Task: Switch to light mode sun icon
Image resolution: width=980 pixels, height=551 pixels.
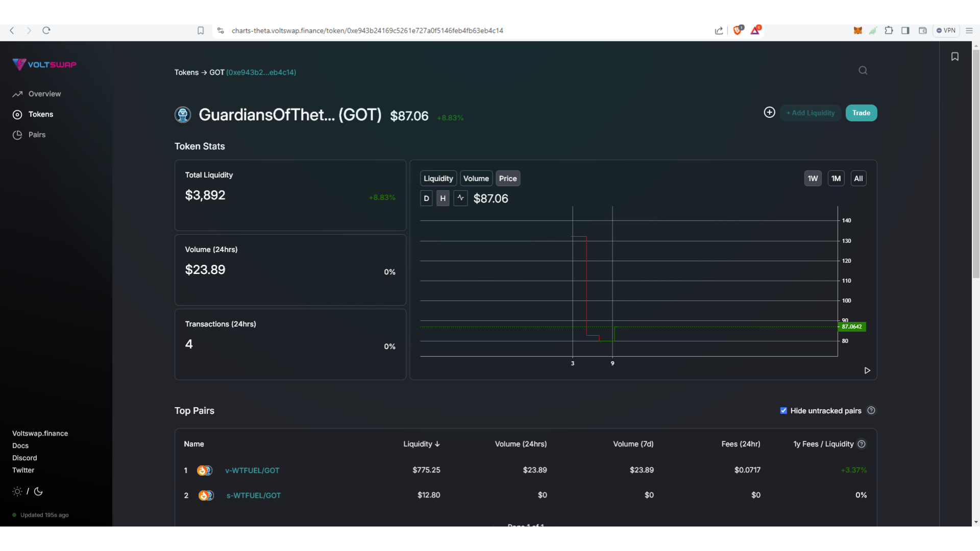Action: (17, 491)
